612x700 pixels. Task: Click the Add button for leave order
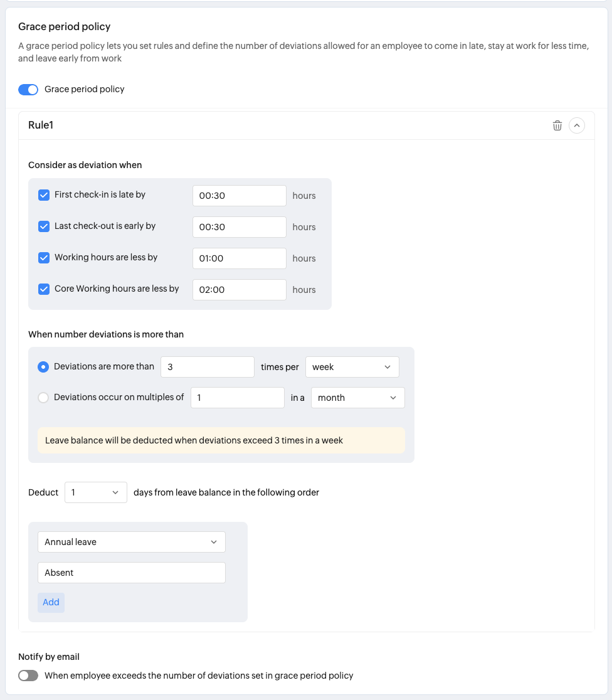(51, 602)
